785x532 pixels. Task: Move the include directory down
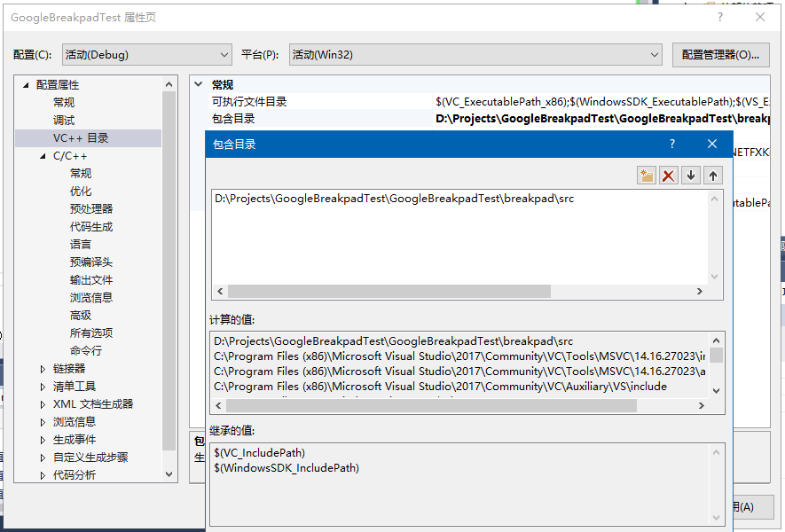point(690,175)
